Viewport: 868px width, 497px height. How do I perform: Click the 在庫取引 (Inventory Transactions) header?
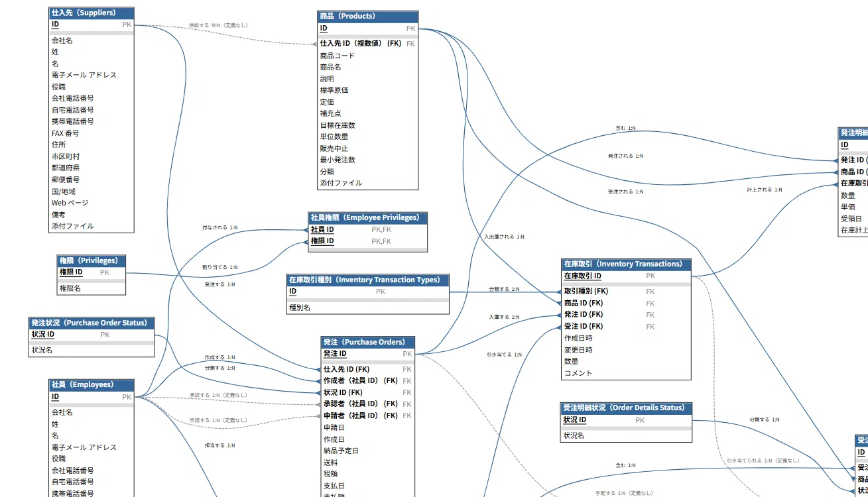[626, 264]
